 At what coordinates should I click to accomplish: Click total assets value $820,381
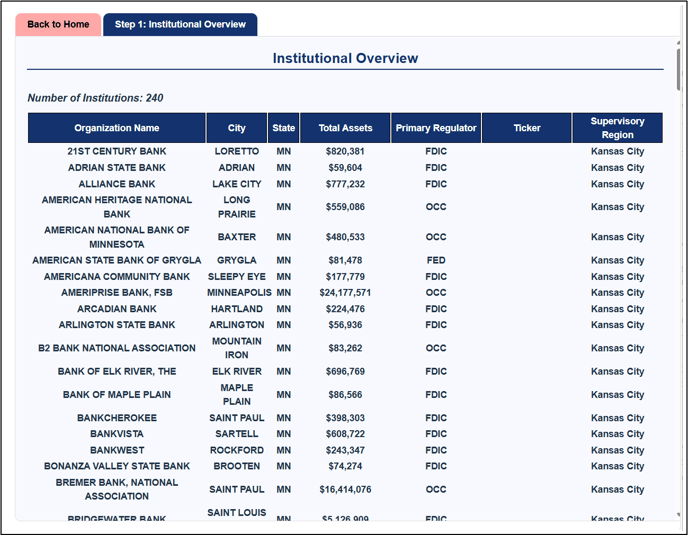[345, 151]
